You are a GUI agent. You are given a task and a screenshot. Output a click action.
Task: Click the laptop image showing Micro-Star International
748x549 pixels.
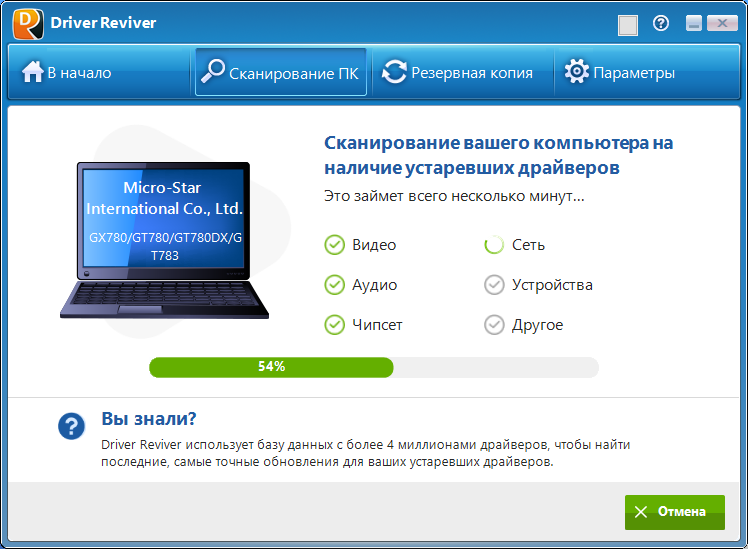pos(164,240)
